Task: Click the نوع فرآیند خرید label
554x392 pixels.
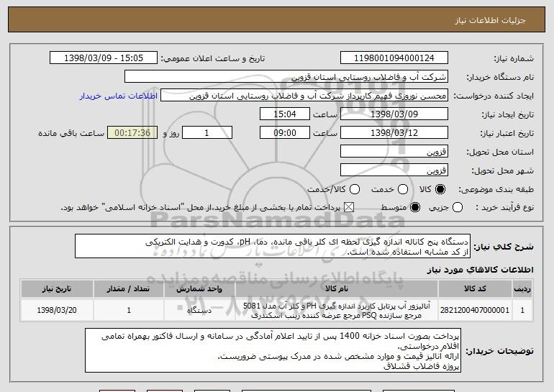Action: point(504,208)
